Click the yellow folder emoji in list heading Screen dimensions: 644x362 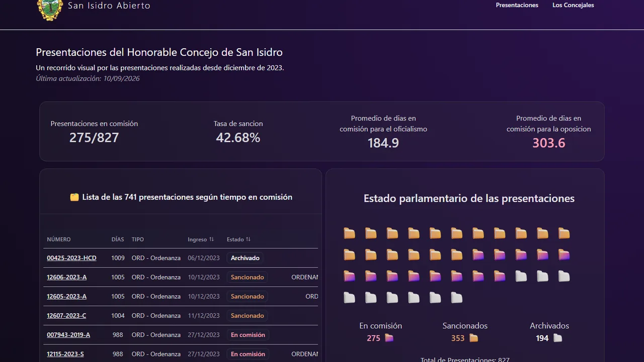pyautogui.click(x=74, y=197)
